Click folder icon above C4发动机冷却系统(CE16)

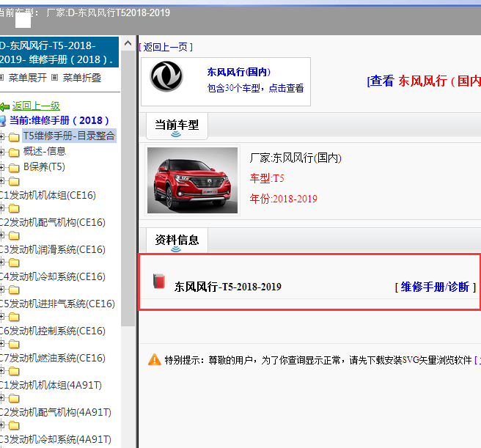coord(14,263)
